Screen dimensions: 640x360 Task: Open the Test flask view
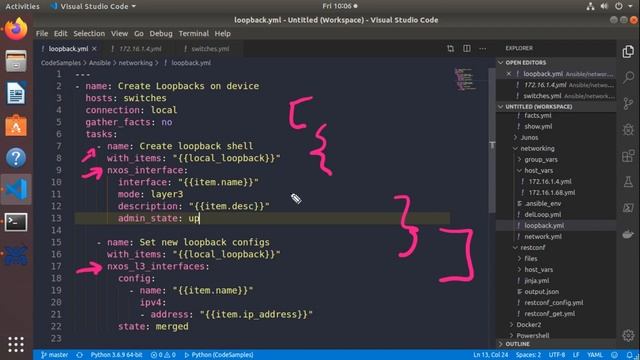coord(628,182)
